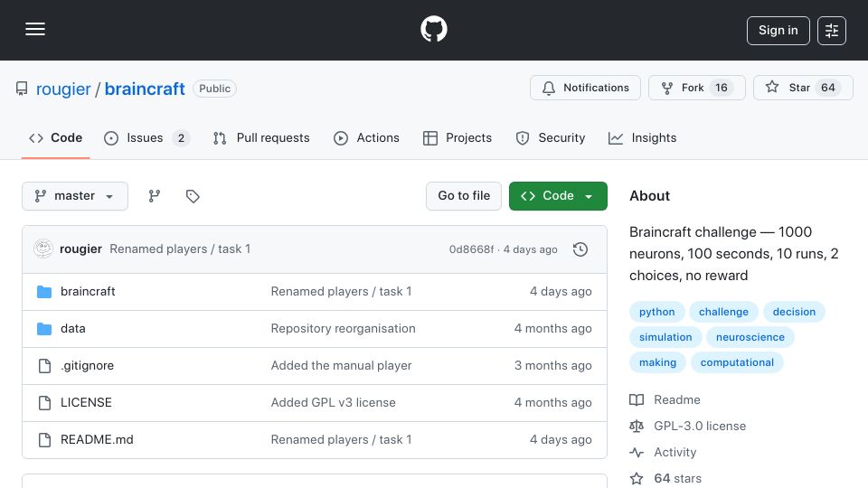
Task: Open the README.md file
Action: pyautogui.click(x=97, y=440)
